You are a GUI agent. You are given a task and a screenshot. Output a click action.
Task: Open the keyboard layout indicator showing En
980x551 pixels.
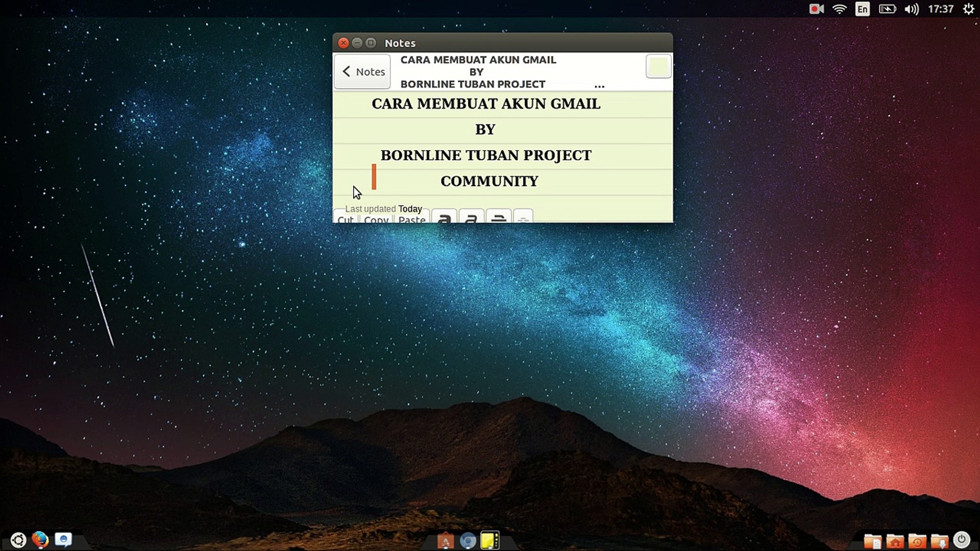pyautogui.click(x=862, y=9)
